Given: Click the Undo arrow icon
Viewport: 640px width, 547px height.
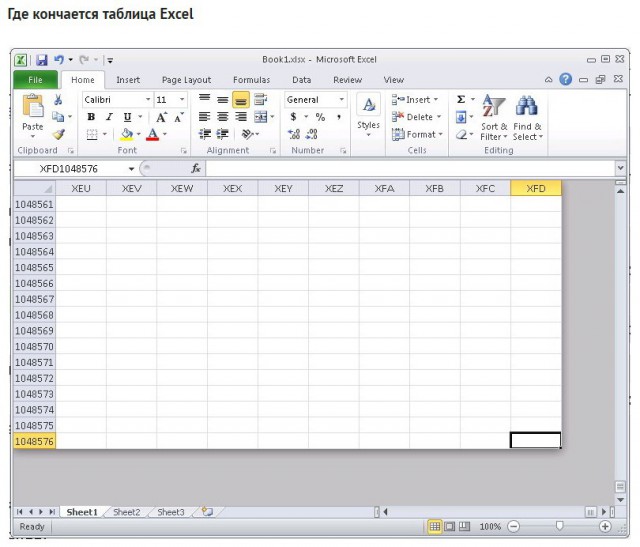Looking at the screenshot, I should 59,60.
